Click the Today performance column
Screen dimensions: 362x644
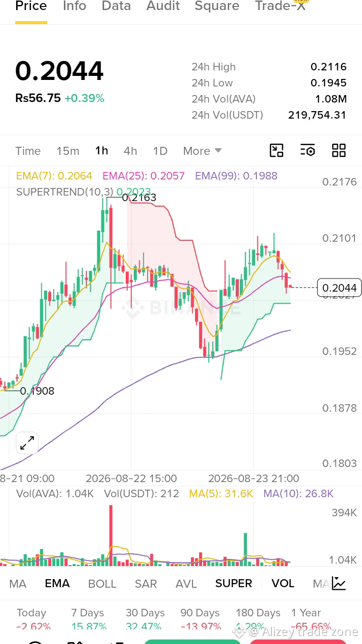coord(33,619)
